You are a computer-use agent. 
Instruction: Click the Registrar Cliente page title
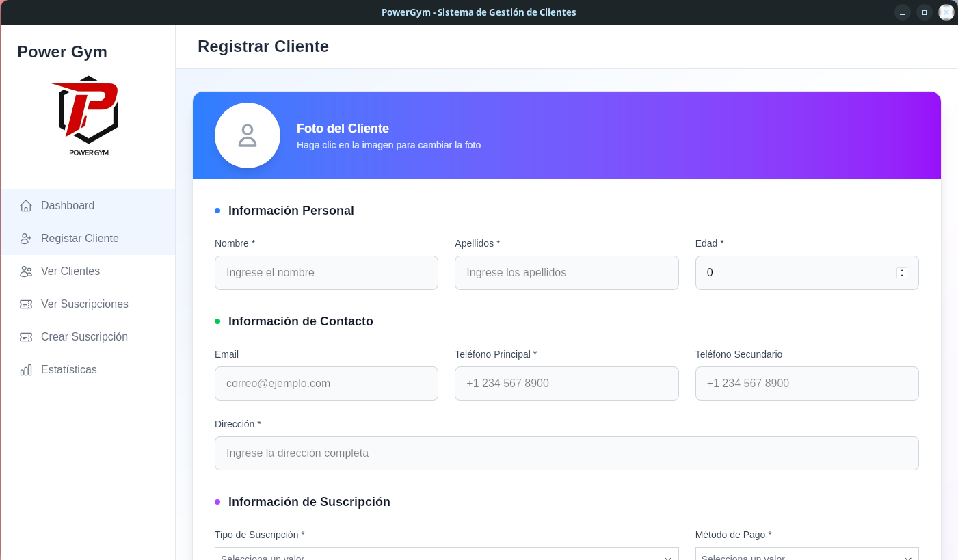[x=263, y=46]
